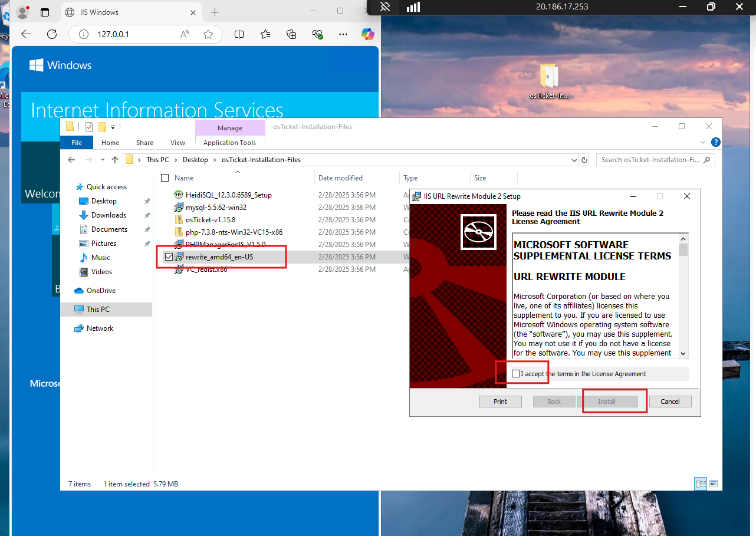Open a new Edge tab
The width and height of the screenshot is (756, 536).
215,12
